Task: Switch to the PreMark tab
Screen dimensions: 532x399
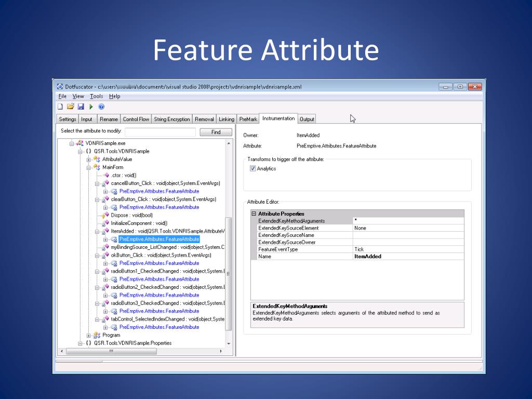Action: [248, 119]
